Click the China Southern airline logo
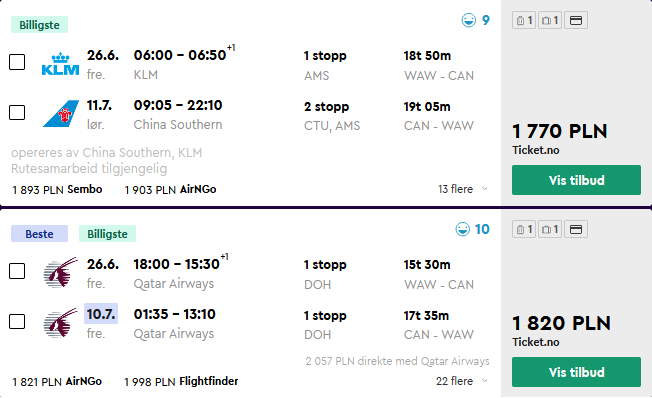Screen dimensions: 652x398 click(61, 114)
